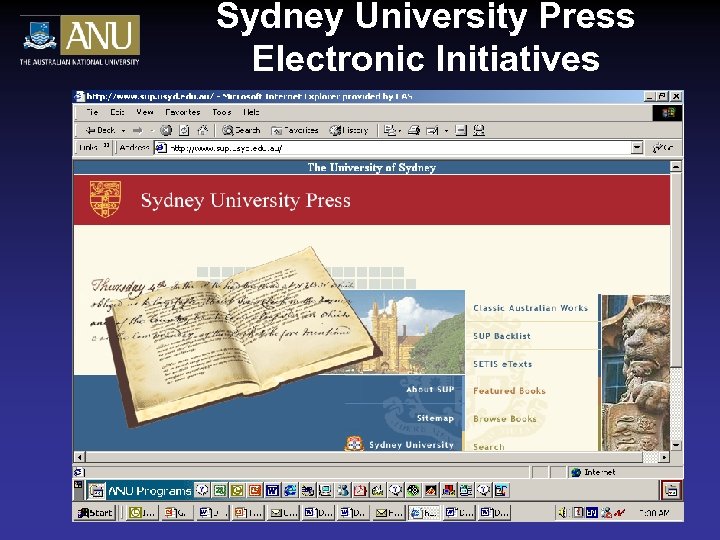Open the SUP Backlist link

pos(501,336)
